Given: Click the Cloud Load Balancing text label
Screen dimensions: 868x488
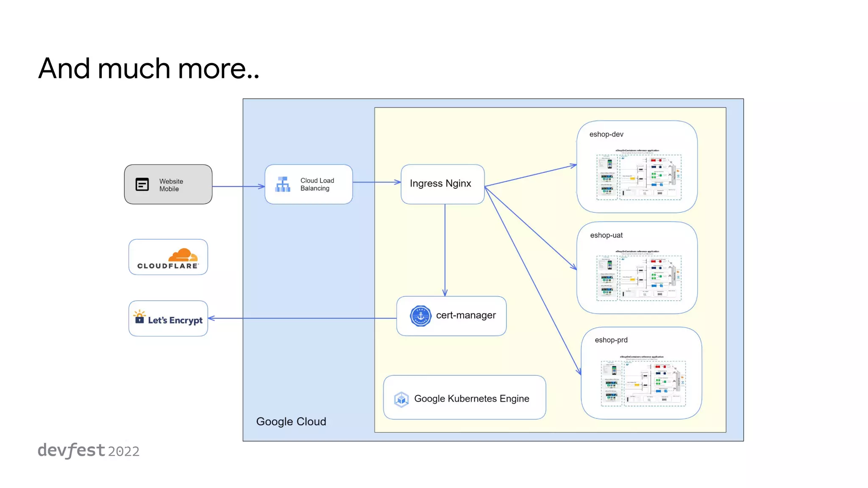Looking at the screenshot, I should coord(317,184).
